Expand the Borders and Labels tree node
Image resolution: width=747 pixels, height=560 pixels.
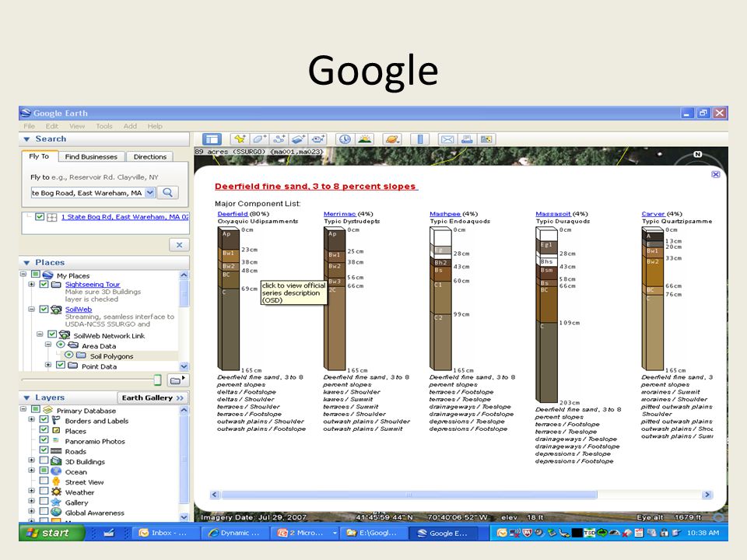click(x=31, y=419)
